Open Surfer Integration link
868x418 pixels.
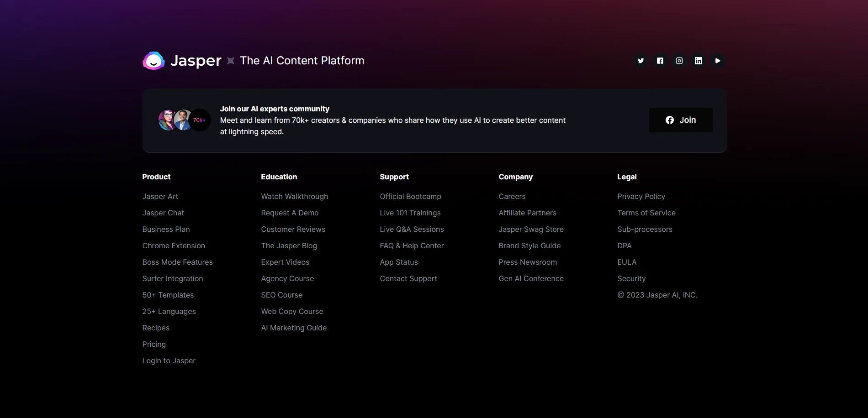[173, 278]
